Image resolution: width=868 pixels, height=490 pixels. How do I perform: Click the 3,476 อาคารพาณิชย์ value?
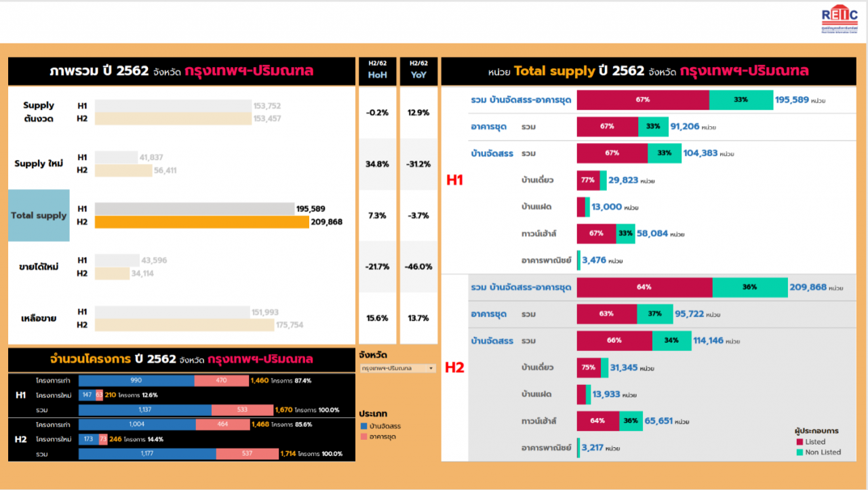tap(594, 260)
